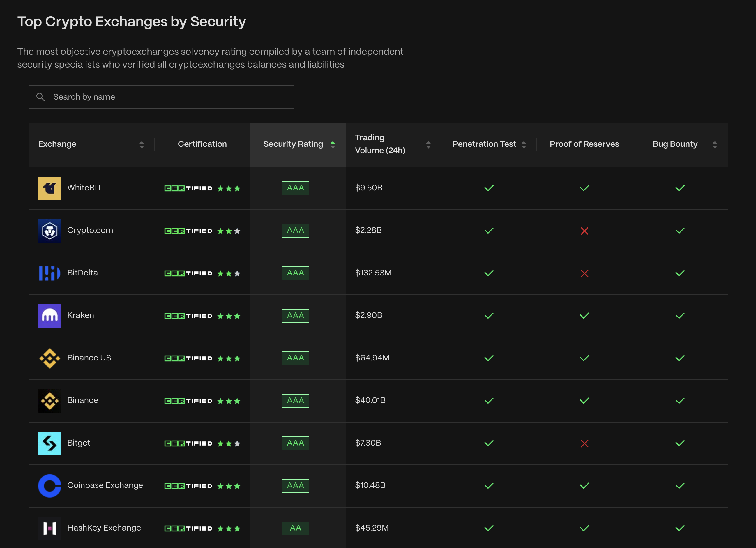
Task: Toggle sort on Trading Volume column
Action: coord(429,144)
